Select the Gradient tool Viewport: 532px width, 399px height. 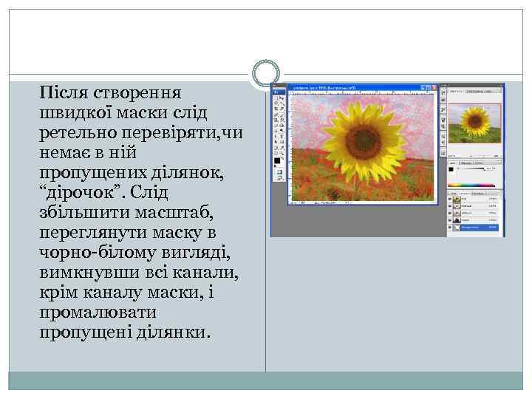[x=282, y=126]
